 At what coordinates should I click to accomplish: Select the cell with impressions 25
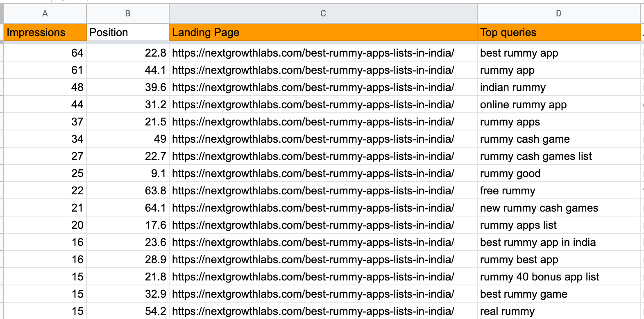pyautogui.click(x=45, y=173)
